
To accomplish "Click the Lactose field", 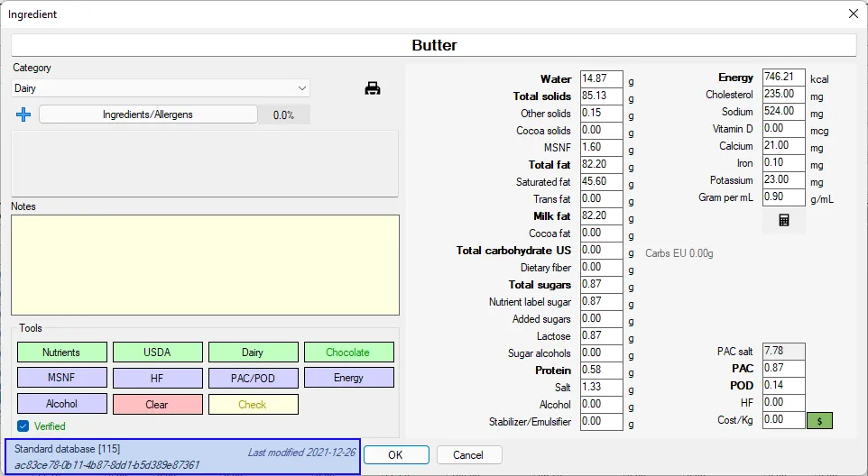I will click(x=601, y=336).
